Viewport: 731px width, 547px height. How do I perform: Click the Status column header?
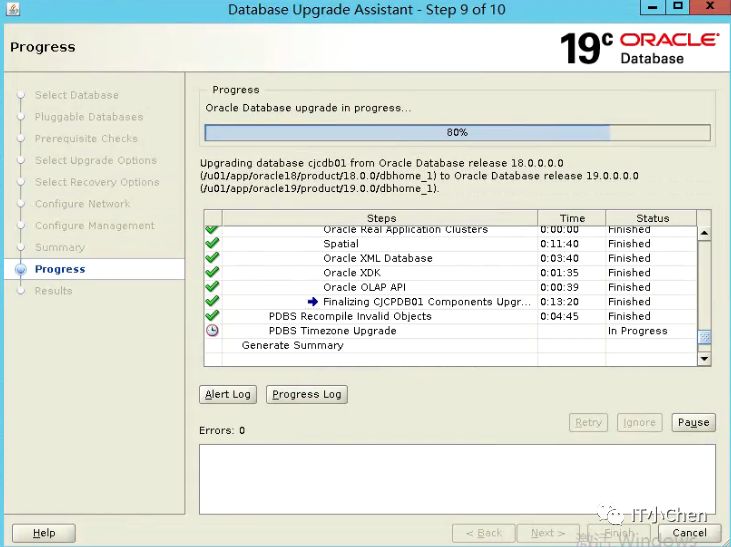point(651,218)
